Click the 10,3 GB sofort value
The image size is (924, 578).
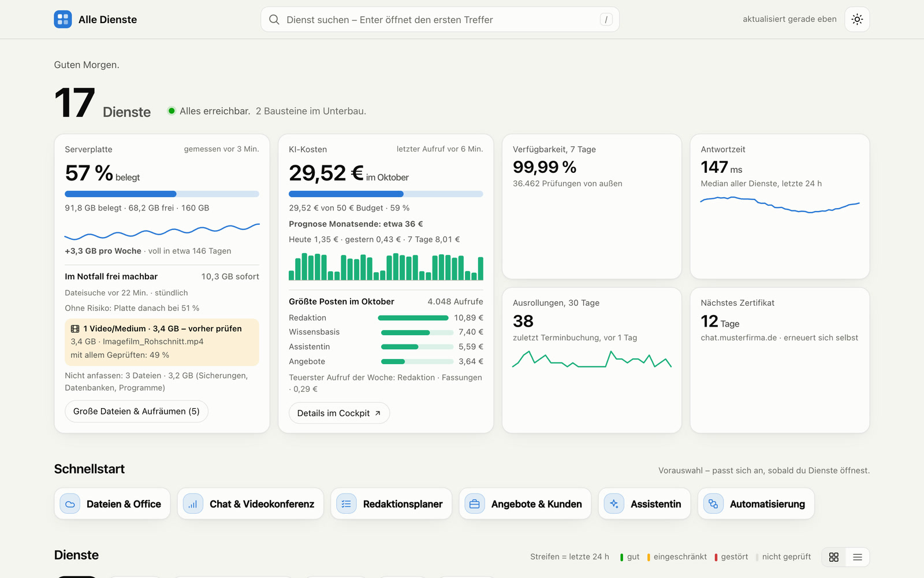coord(230,277)
